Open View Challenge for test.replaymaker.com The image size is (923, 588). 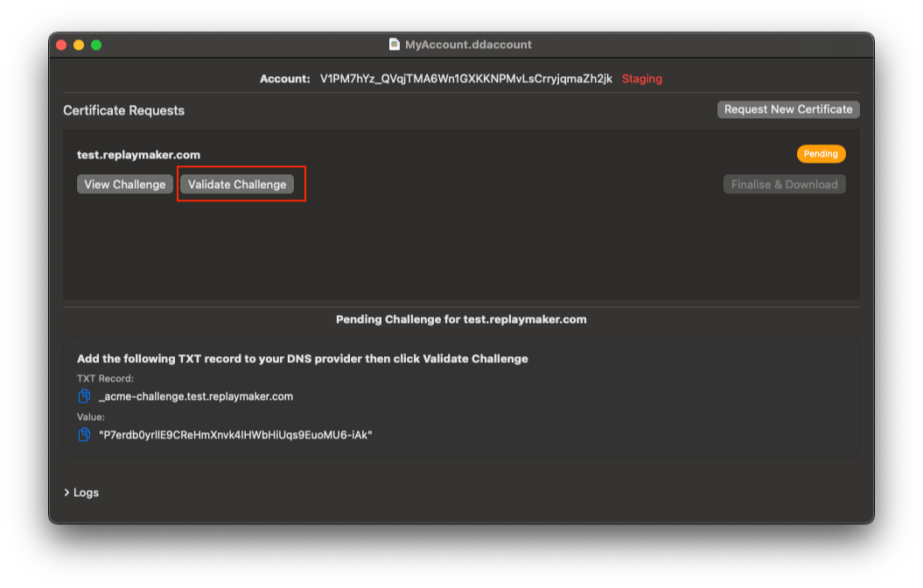[x=125, y=185]
